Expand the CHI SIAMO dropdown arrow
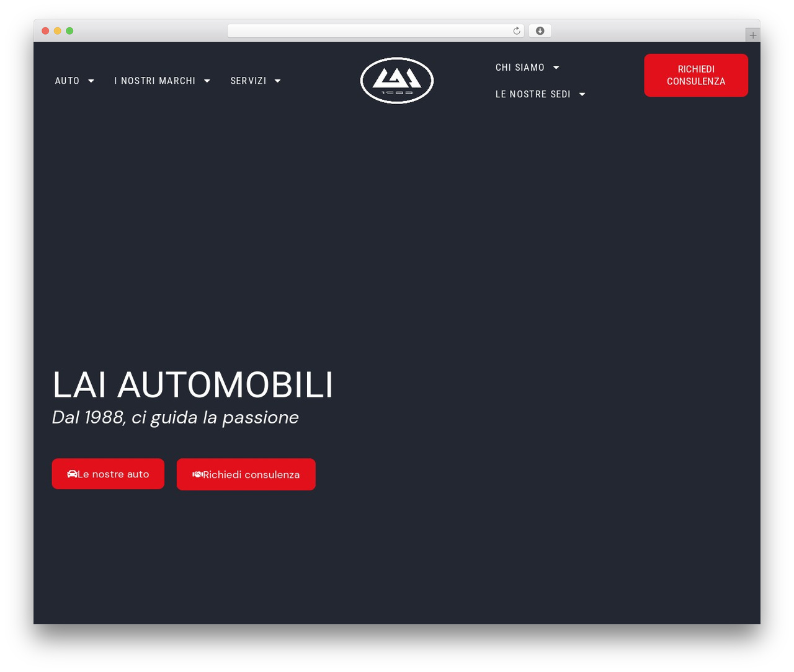 pos(556,68)
